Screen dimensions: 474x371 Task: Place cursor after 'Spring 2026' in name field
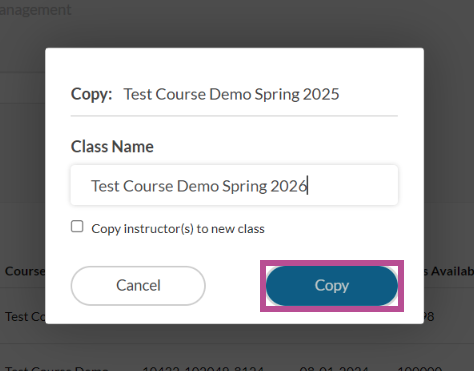307,186
